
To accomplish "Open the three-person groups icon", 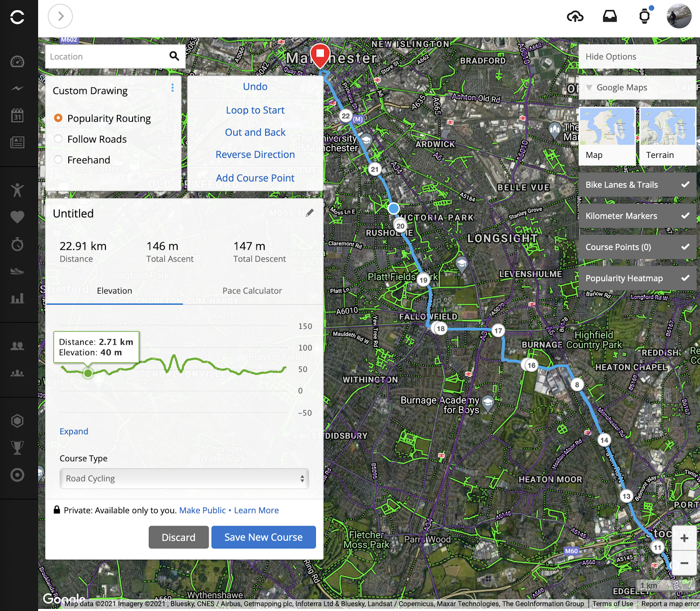I will tap(17, 373).
